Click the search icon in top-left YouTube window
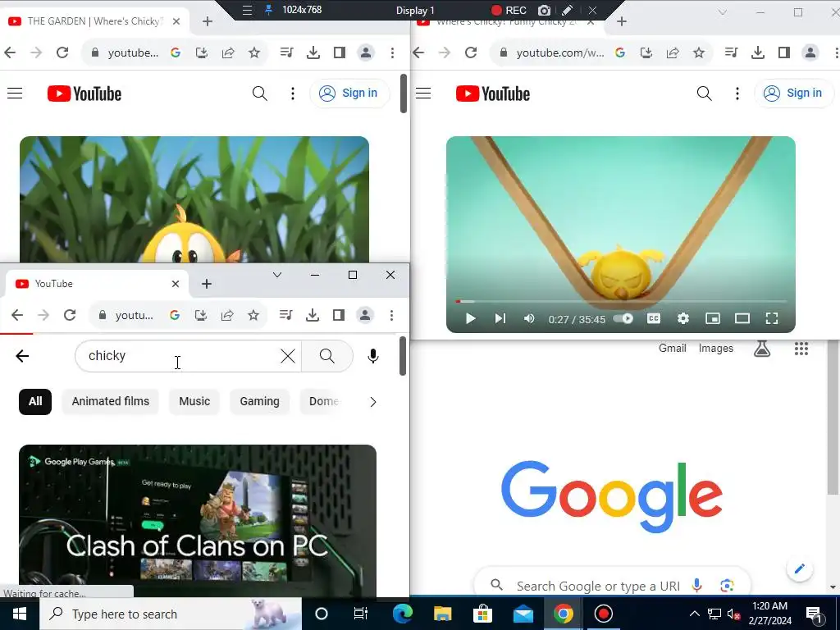The height and width of the screenshot is (630, 840). click(x=260, y=94)
